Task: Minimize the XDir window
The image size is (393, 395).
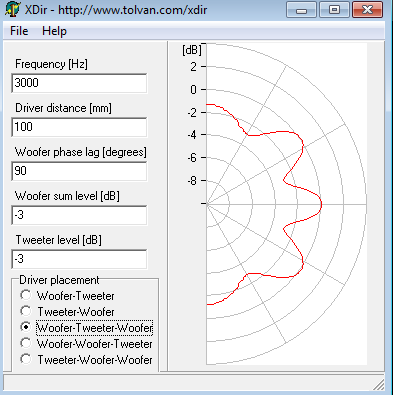Action: tap(301, 10)
